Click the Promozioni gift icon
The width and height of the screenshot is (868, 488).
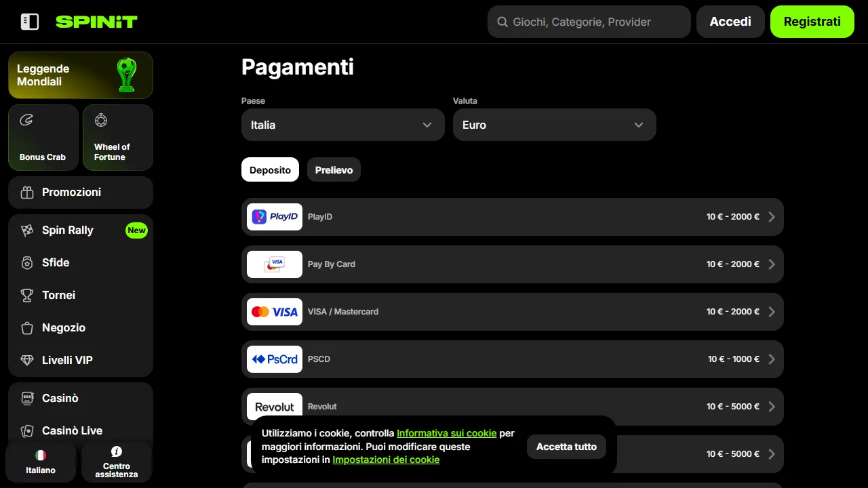tap(27, 192)
